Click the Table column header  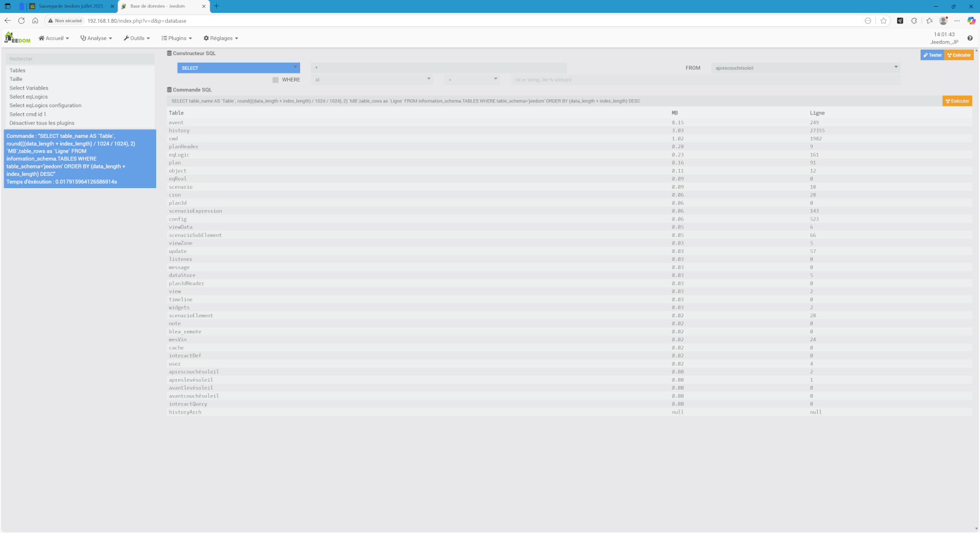coord(176,113)
